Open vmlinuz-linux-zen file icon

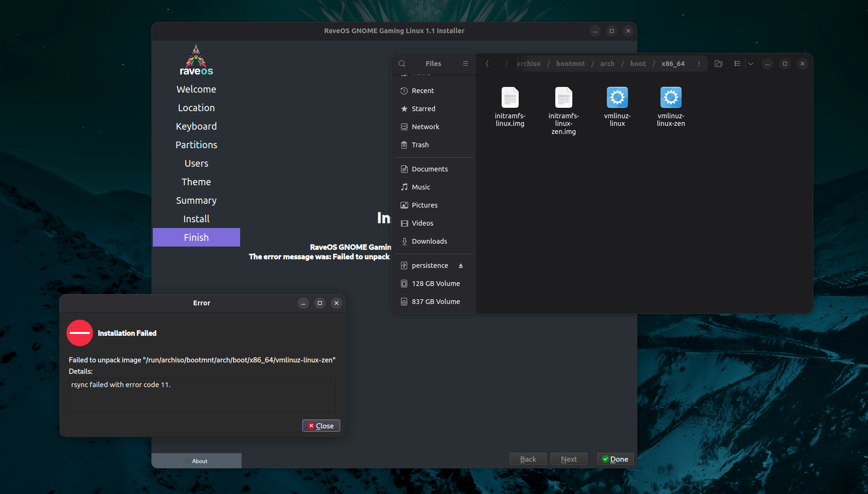tap(671, 98)
